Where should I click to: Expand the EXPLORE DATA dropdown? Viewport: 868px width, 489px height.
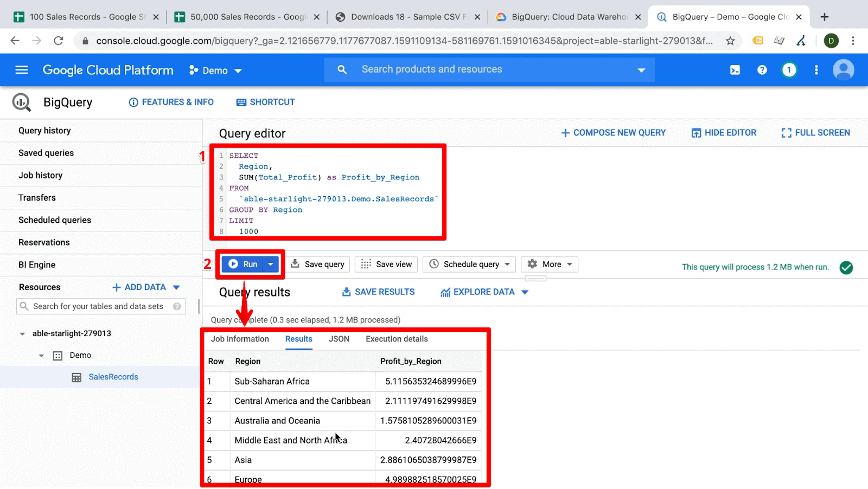coord(524,292)
